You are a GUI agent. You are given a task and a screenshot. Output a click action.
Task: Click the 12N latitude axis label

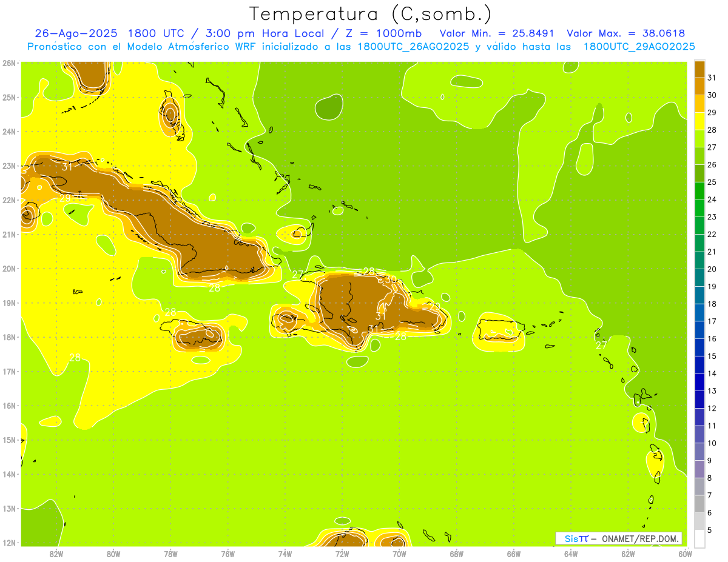9,543
